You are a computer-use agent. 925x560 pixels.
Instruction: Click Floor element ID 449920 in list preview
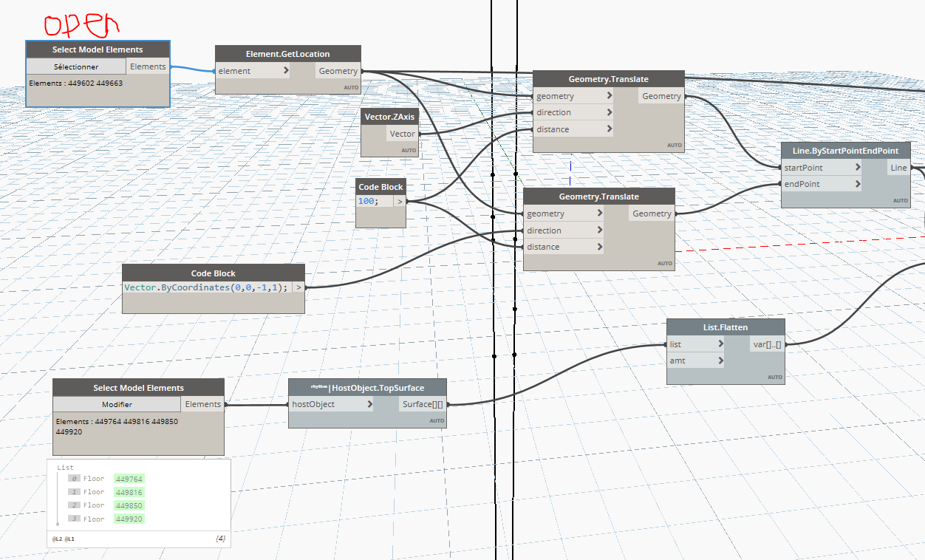[x=129, y=519]
